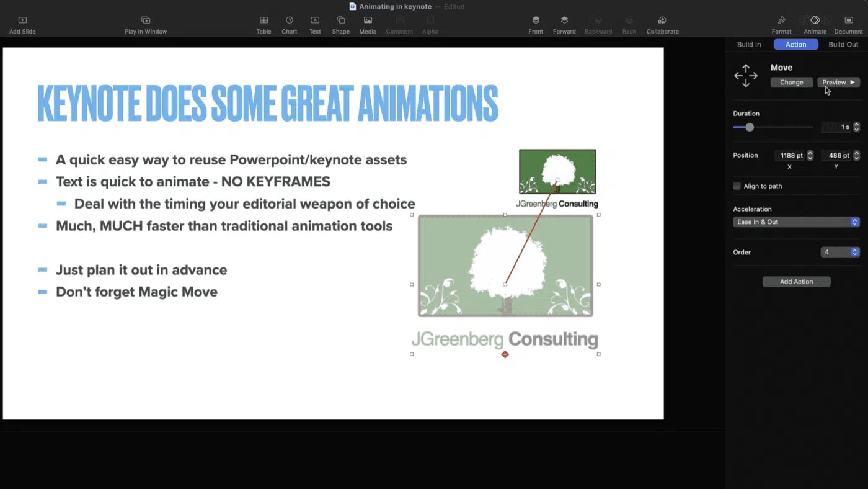The image size is (868, 489).
Task: Open the Chart toolbar icon
Action: point(289,20)
